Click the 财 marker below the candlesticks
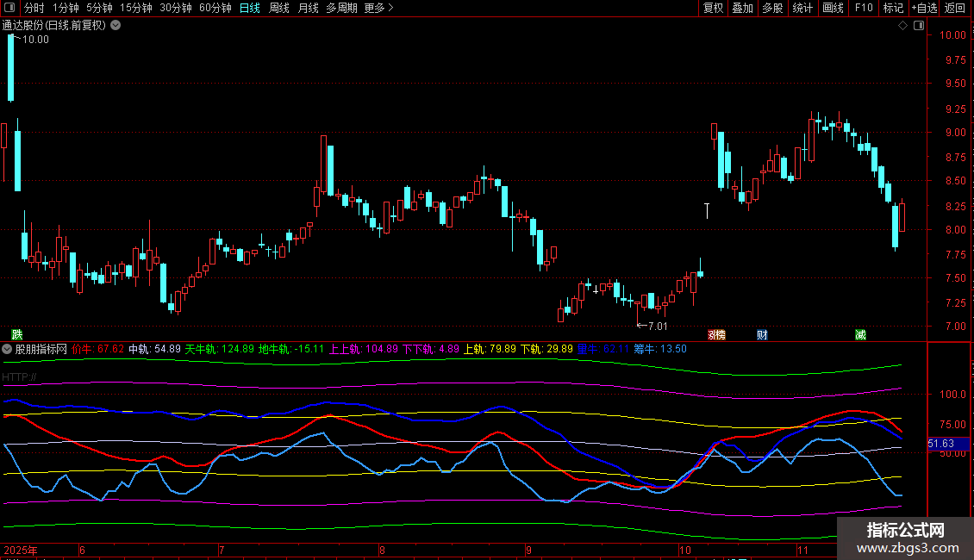The width and height of the screenshot is (974, 560). 762,334
